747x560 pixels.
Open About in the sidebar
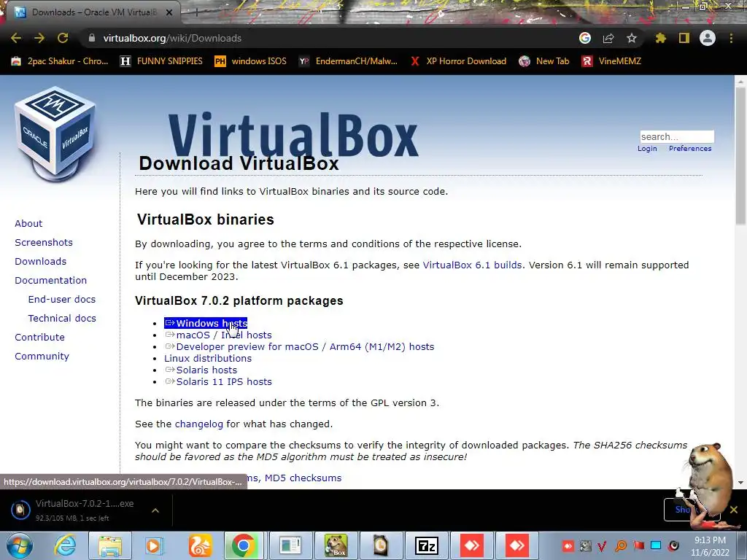pos(28,223)
